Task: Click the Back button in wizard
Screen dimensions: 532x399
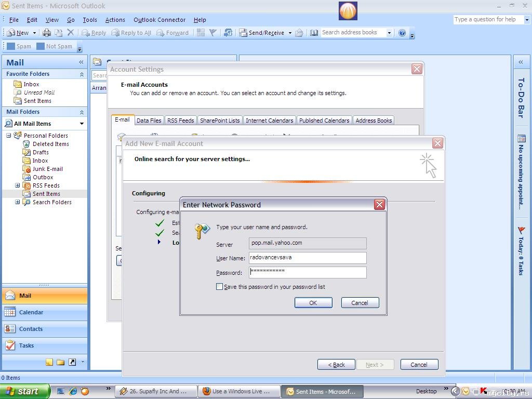Action: 336,364
